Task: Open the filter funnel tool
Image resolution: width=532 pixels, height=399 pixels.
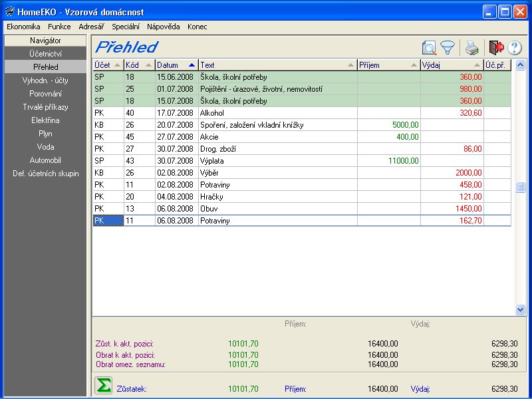Action: pos(448,48)
